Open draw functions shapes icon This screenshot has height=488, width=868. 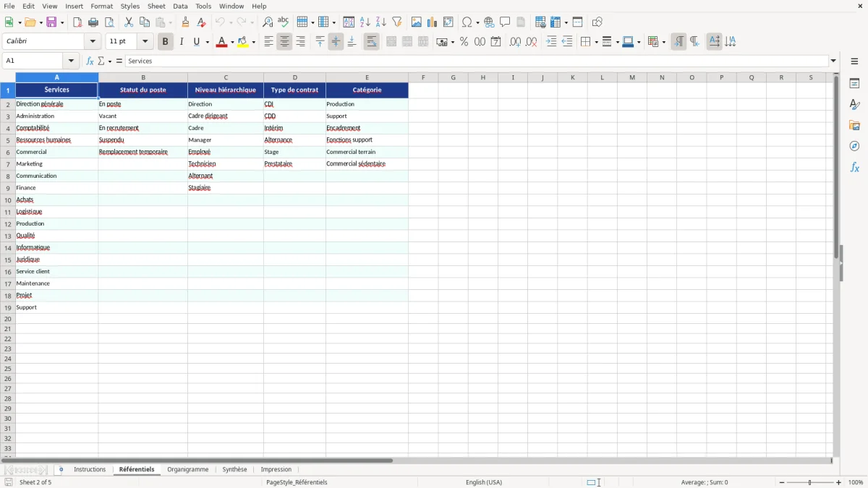pyautogui.click(x=597, y=22)
